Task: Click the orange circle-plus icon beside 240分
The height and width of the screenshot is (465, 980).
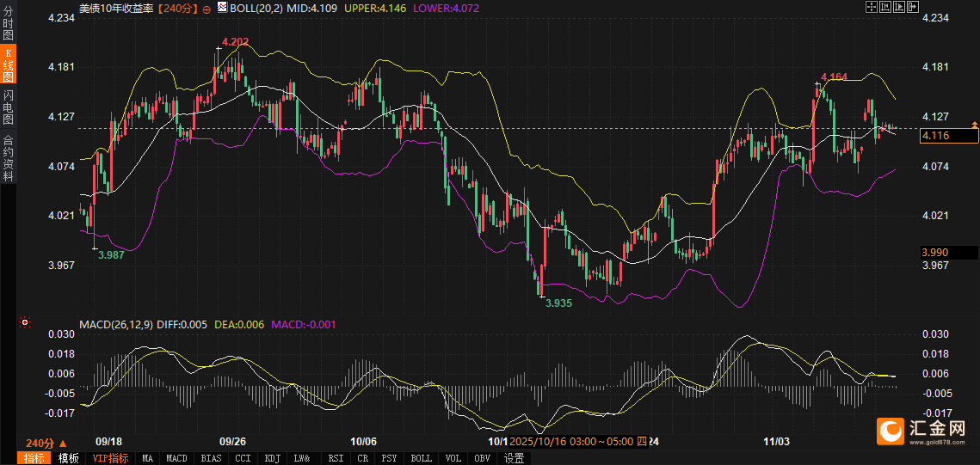Action: coord(206,8)
